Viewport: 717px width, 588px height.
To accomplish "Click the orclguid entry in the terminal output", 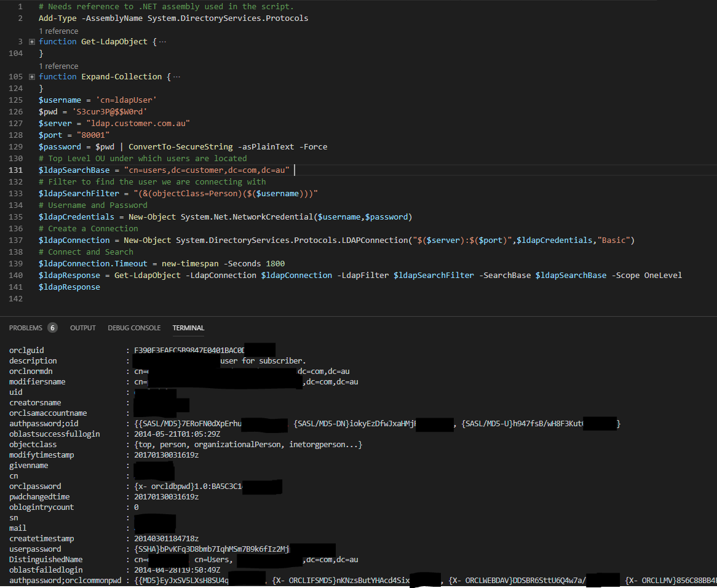I will pyautogui.click(x=26, y=350).
